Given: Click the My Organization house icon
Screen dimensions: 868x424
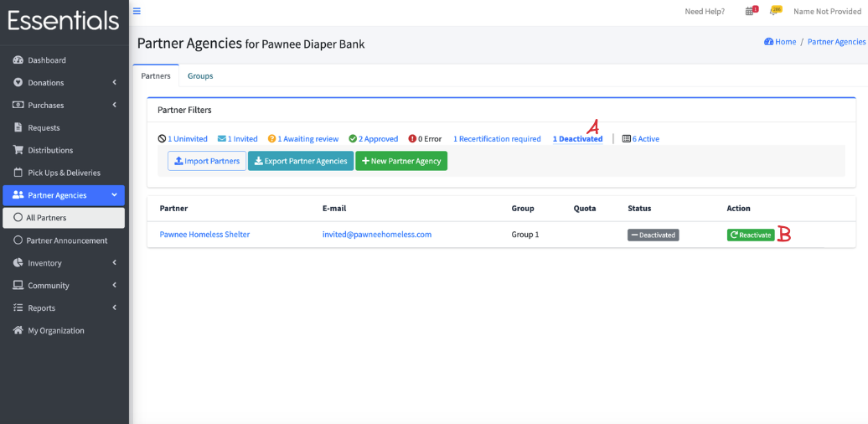Looking at the screenshot, I should pos(18,330).
